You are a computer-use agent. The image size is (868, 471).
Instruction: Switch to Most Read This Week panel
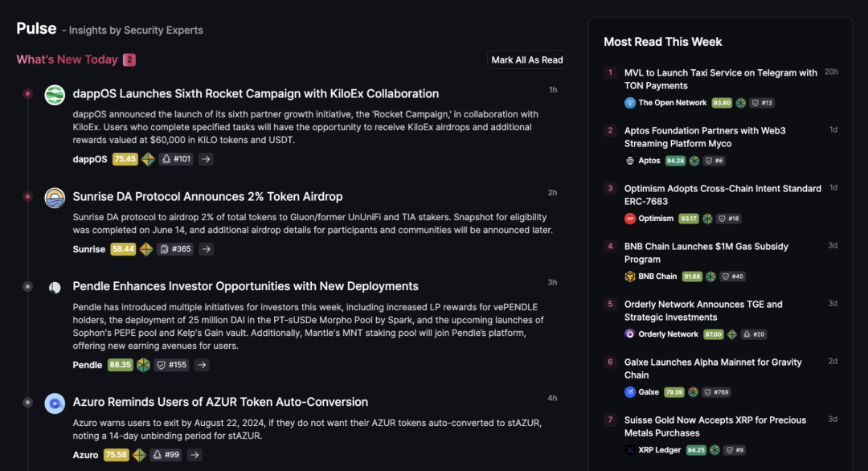click(662, 41)
